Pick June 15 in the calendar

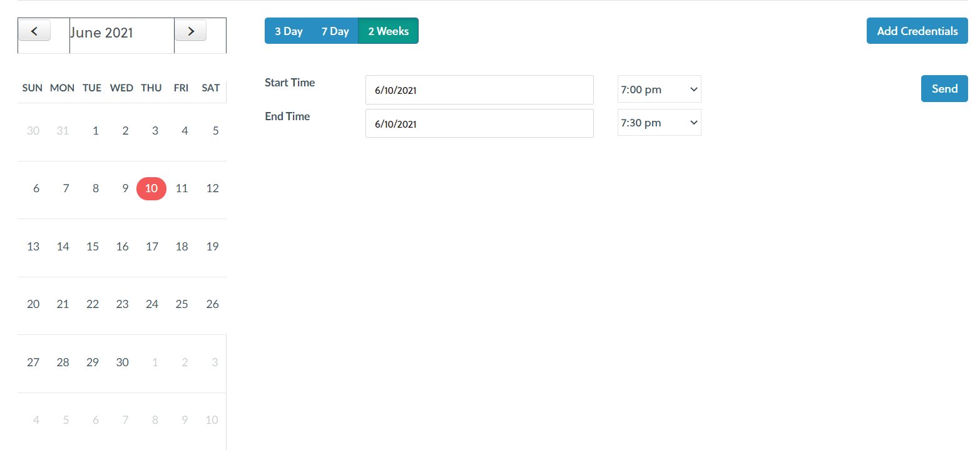93,247
